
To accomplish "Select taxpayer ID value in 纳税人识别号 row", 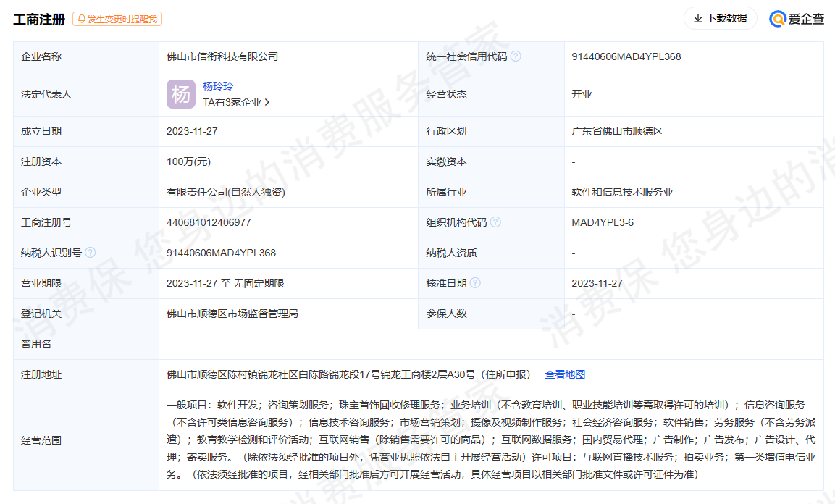I will pos(221,253).
